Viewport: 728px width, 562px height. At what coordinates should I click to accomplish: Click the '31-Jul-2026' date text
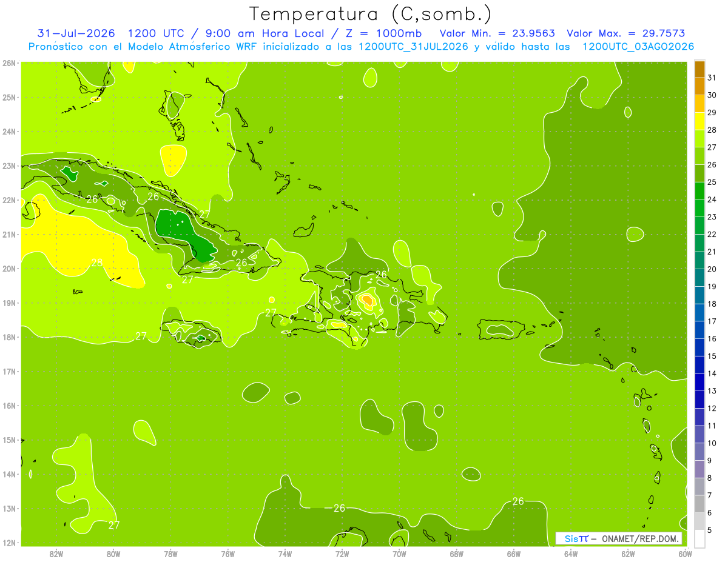pos(77,33)
